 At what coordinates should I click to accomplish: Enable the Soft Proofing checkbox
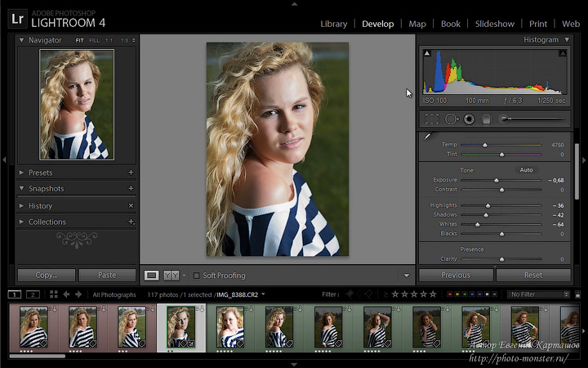point(196,276)
